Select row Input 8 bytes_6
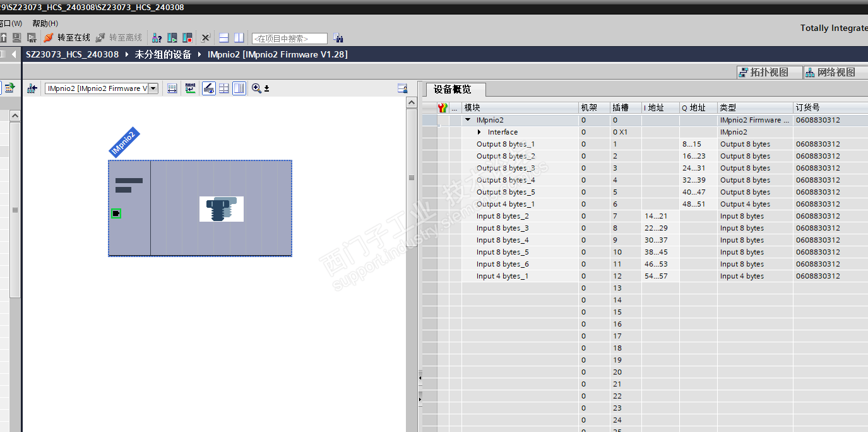Viewport: 868px width, 432px height. (645, 264)
